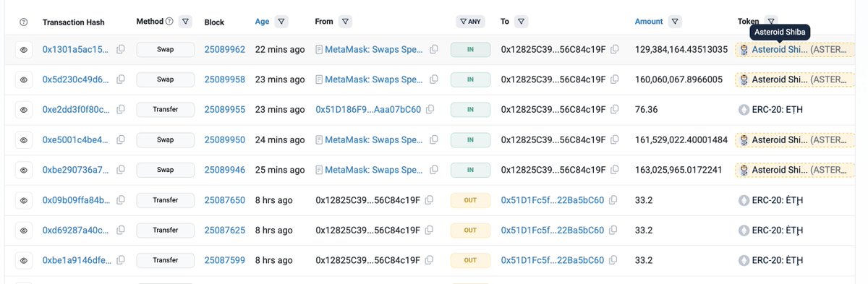Open quick view eye for 0x1301a5ac15 row

pos(24,50)
